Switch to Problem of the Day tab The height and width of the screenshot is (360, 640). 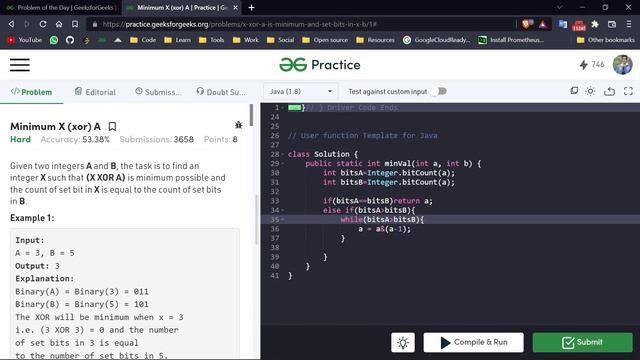click(x=61, y=8)
